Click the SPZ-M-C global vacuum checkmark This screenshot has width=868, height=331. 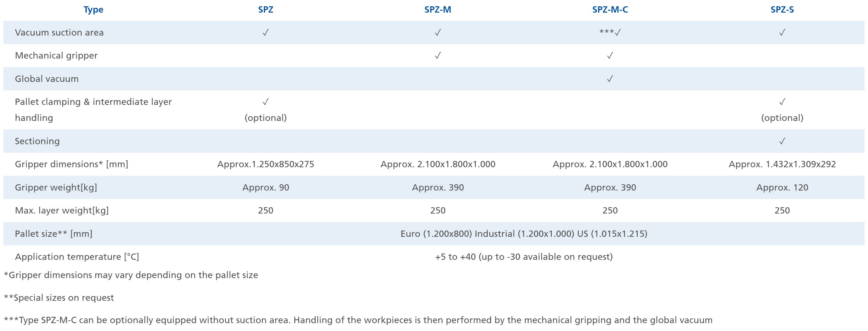coord(610,79)
